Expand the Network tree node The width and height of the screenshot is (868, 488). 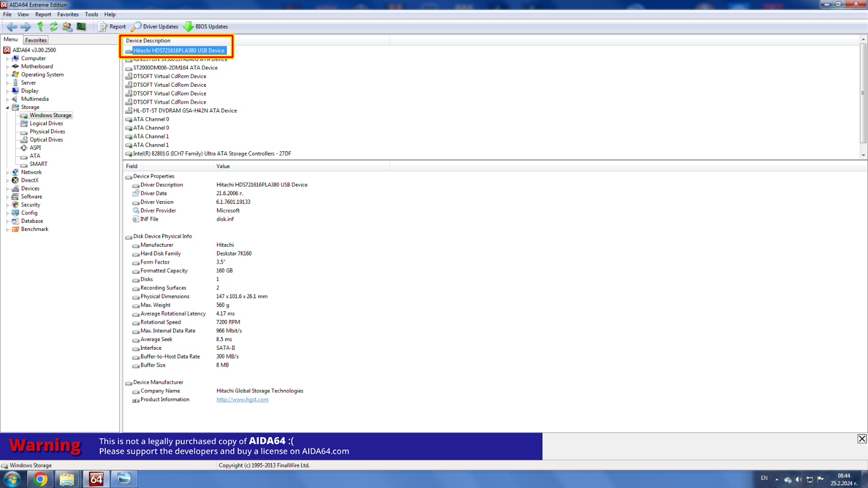[8, 172]
